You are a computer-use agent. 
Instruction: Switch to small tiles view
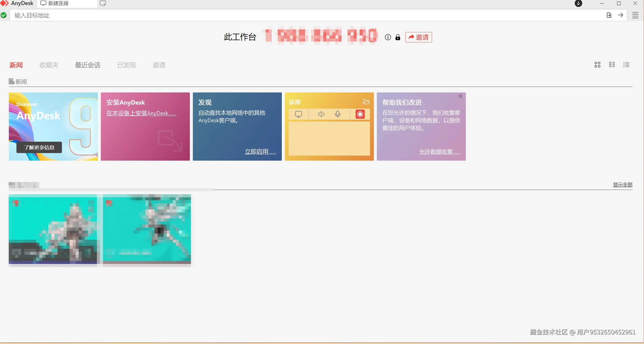click(612, 65)
